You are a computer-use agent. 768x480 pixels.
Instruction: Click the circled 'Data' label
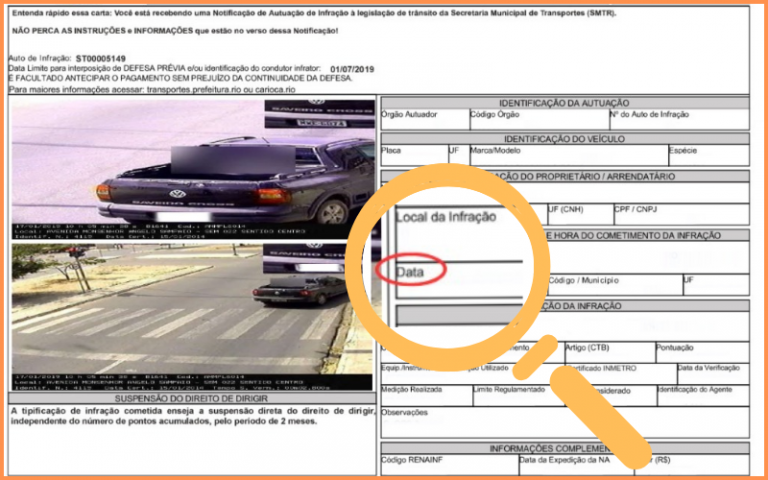pos(410,272)
